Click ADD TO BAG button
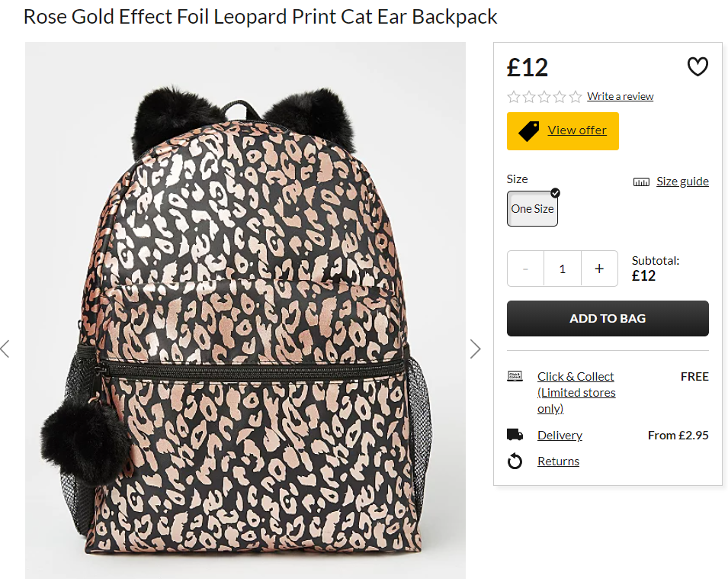The height and width of the screenshot is (579, 728). tap(608, 318)
